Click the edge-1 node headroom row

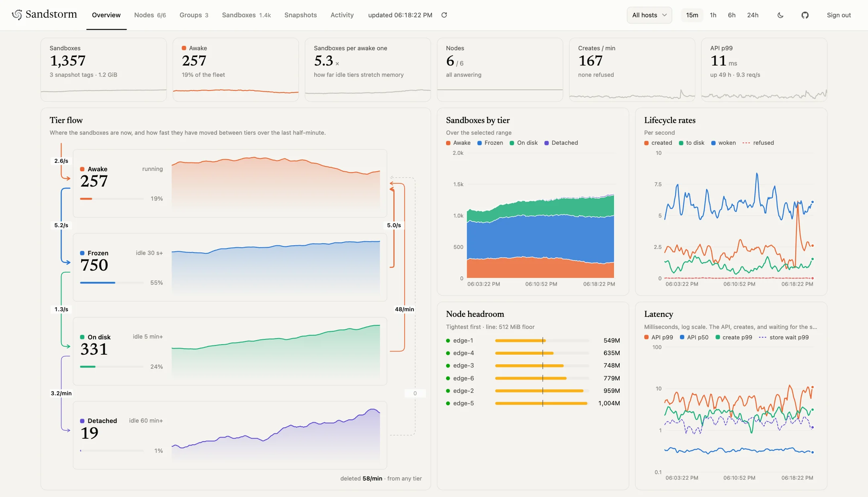533,341
